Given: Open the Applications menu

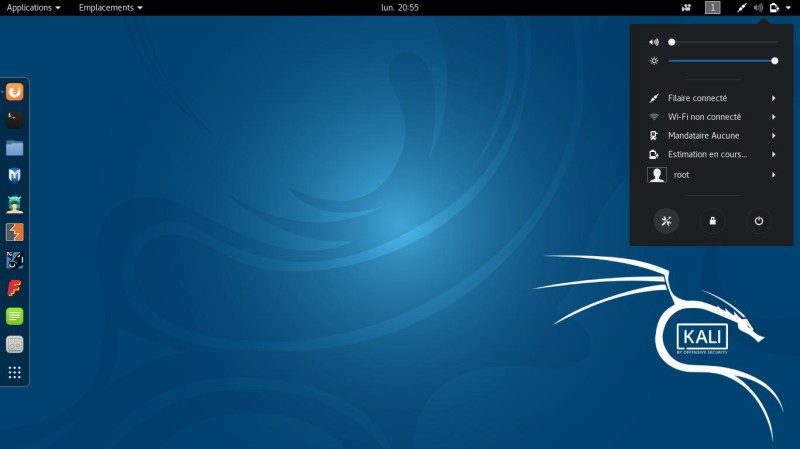Looking at the screenshot, I should [34, 8].
